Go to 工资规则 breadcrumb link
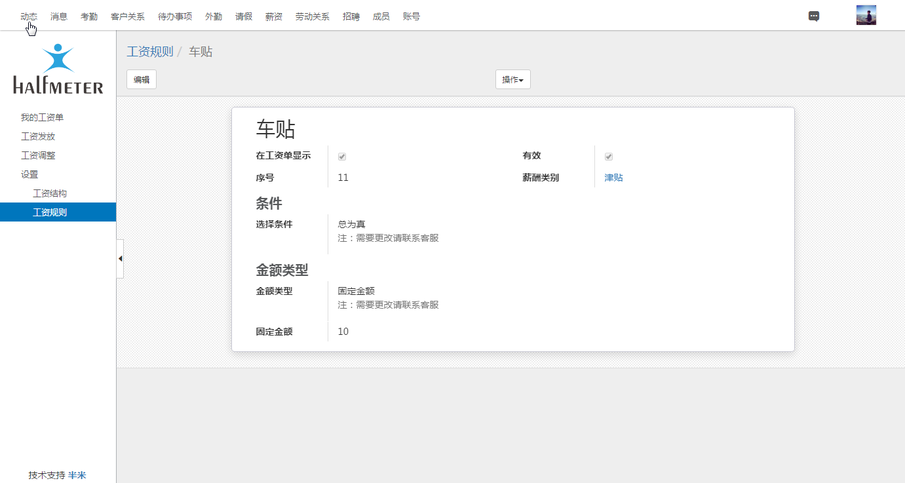Screen dimensions: 905x483 coord(149,52)
